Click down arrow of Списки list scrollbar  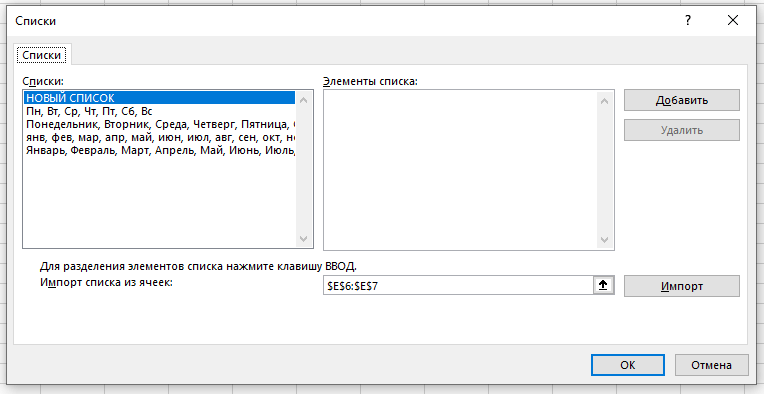click(x=304, y=239)
